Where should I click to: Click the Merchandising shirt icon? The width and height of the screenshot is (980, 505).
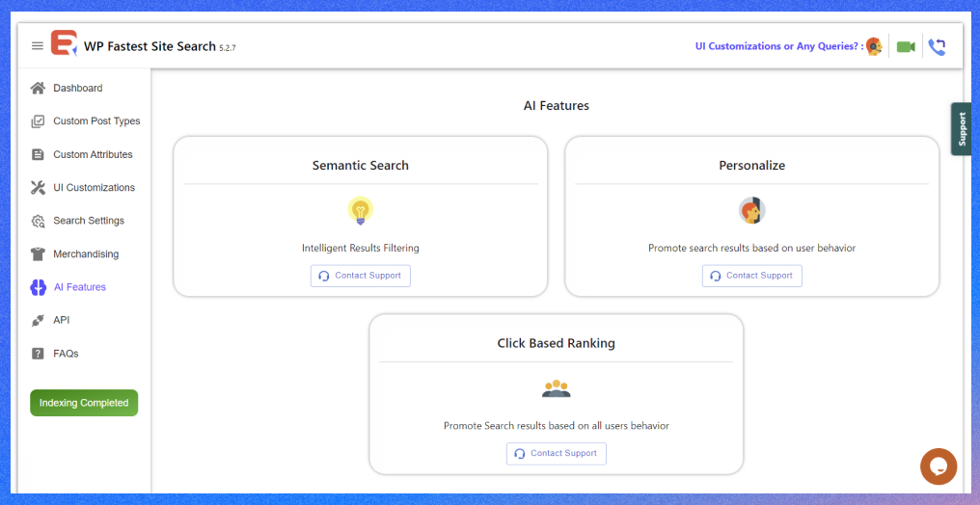pyautogui.click(x=39, y=254)
